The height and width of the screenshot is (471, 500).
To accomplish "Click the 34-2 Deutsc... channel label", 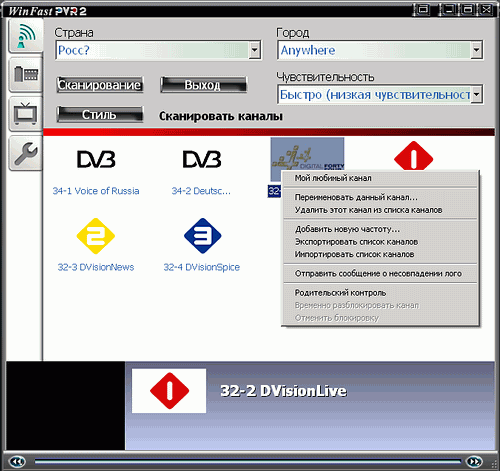I will [201, 191].
